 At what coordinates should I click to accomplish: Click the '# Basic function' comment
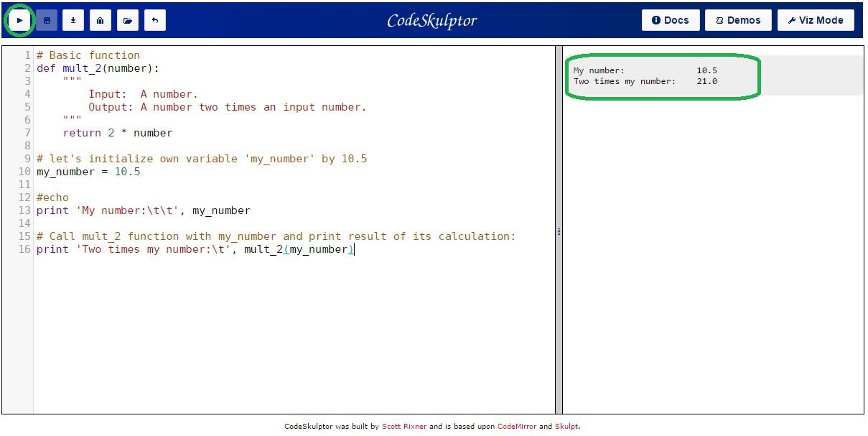[x=88, y=55]
